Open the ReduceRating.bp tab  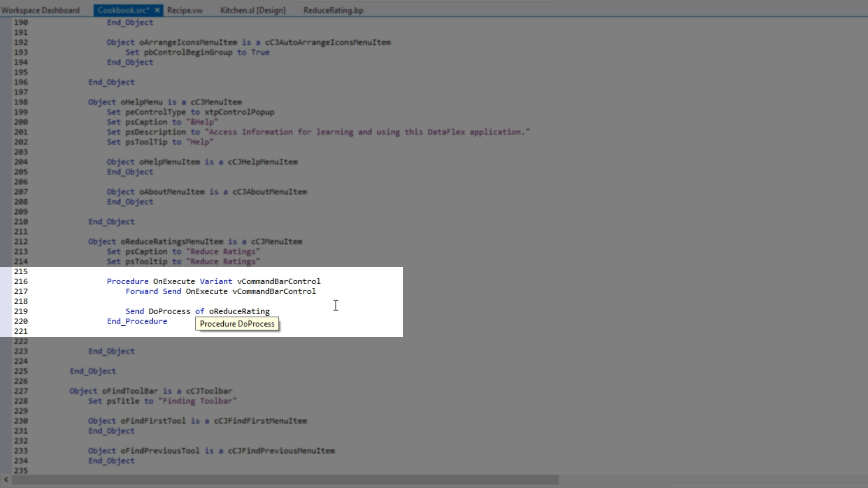pos(333,10)
